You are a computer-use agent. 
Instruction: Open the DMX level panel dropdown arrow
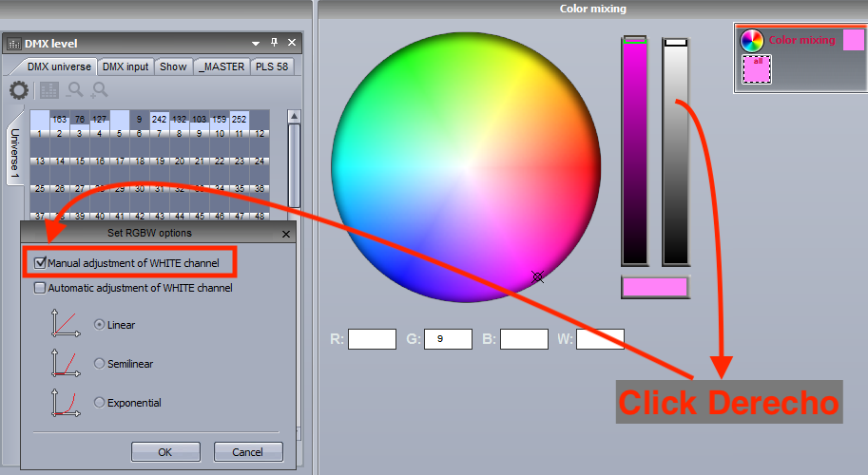coord(256,43)
